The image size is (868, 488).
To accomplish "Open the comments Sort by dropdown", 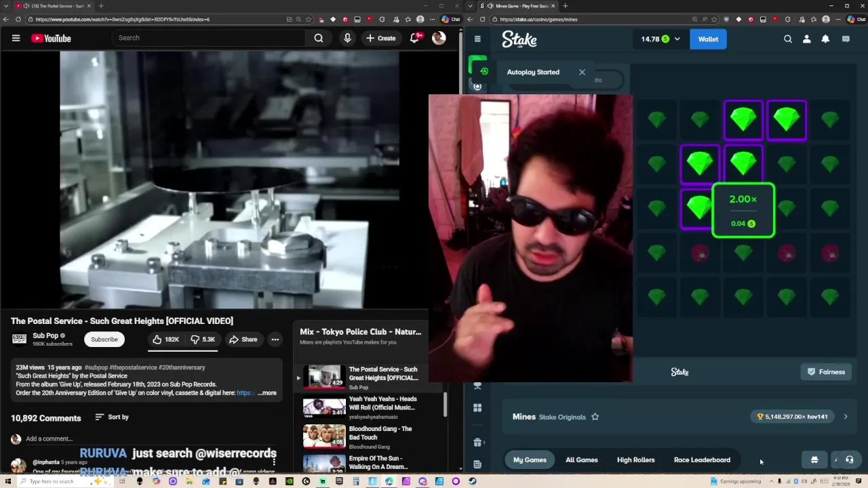I will (112, 417).
